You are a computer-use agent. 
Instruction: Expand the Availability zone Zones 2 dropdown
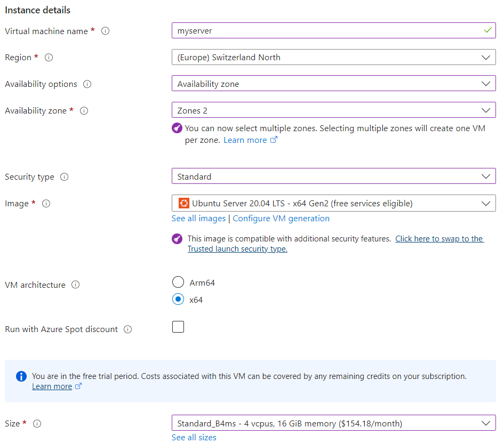pyautogui.click(x=334, y=110)
